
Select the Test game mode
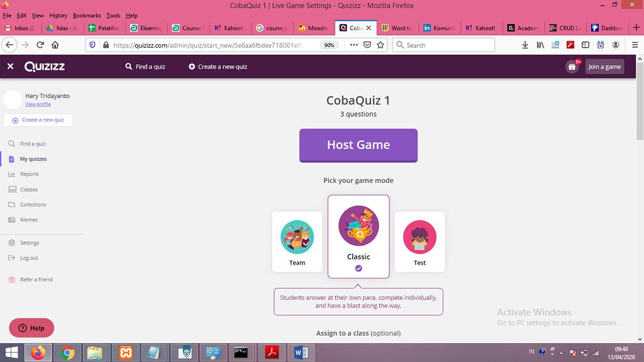tap(419, 242)
